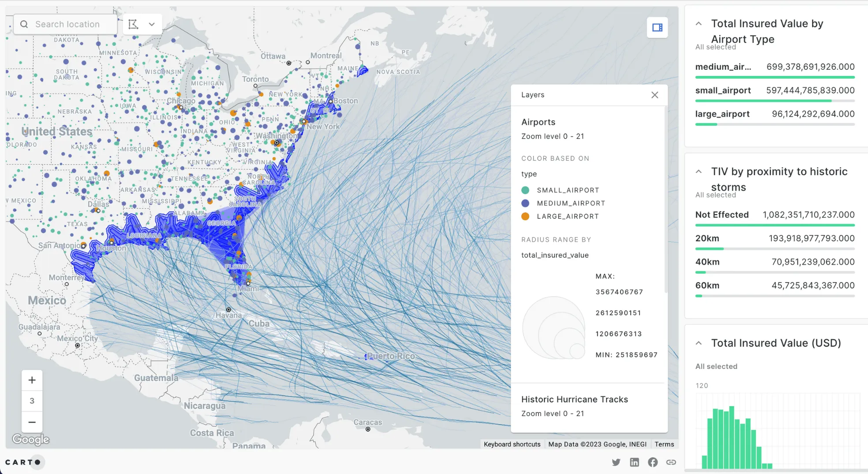
Task: Share map via LinkedIn icon
Action: point(634,462)
